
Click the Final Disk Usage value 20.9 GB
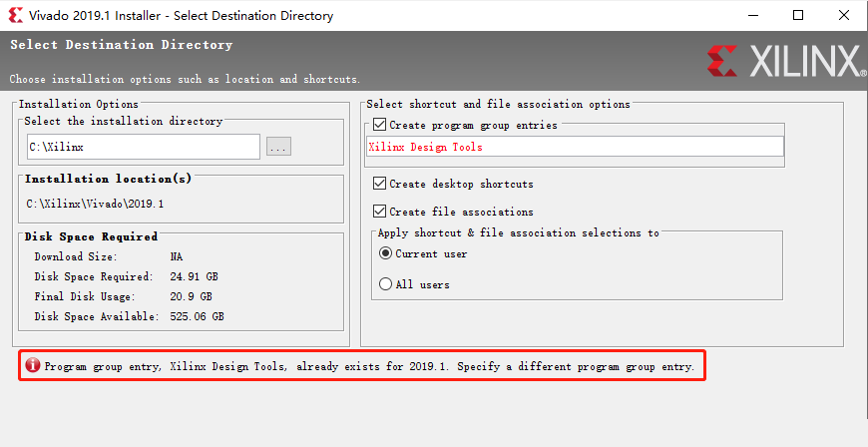(191, 296)
